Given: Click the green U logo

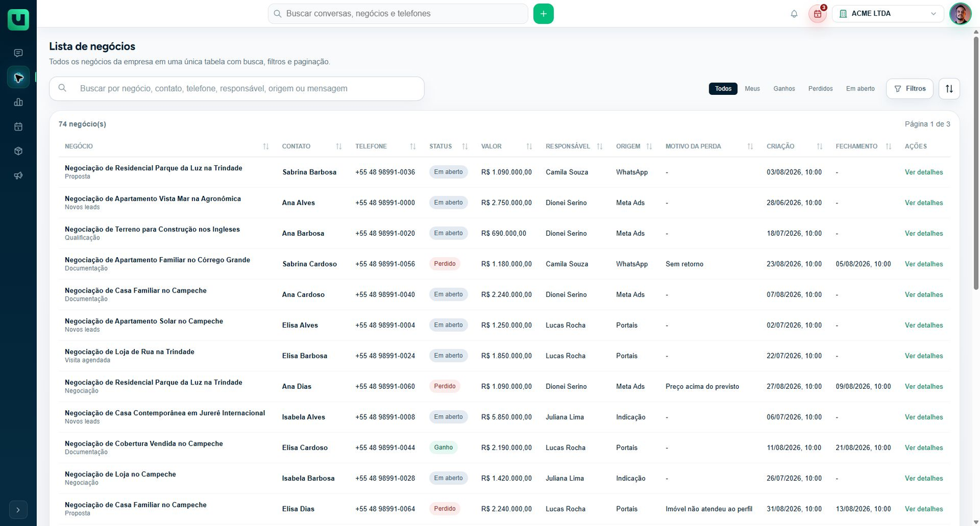Looking at the screenshot, I should [x=18, y=18].
